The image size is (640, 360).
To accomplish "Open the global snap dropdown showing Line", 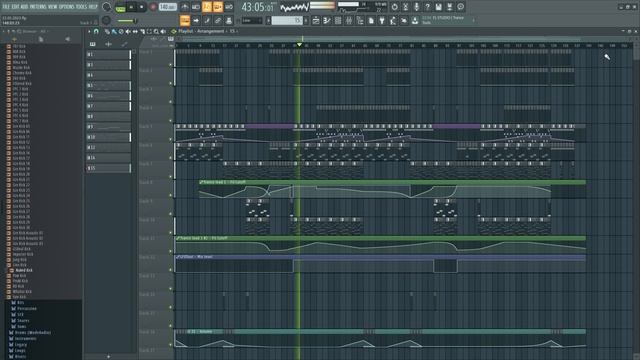I will 252,20.
